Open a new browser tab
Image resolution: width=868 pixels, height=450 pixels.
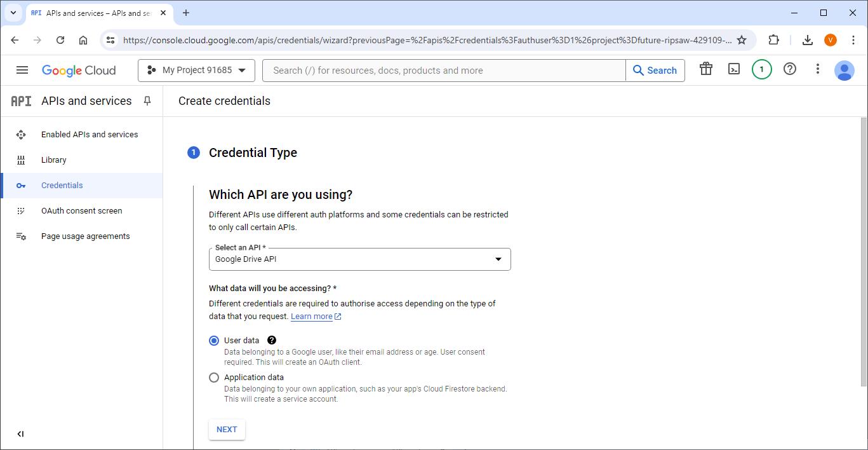pyautogui.click(x=186, y=13)
